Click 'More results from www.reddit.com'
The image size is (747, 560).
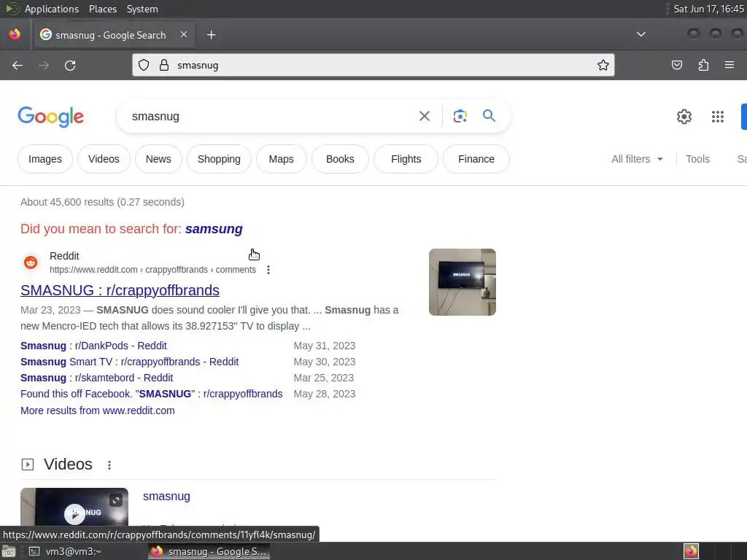pos(98,411)
